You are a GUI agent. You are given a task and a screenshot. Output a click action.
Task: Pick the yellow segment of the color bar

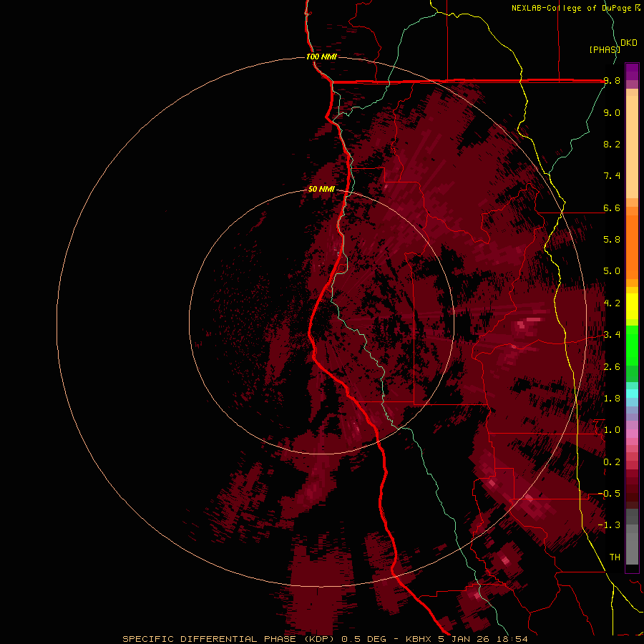point(632,306)
